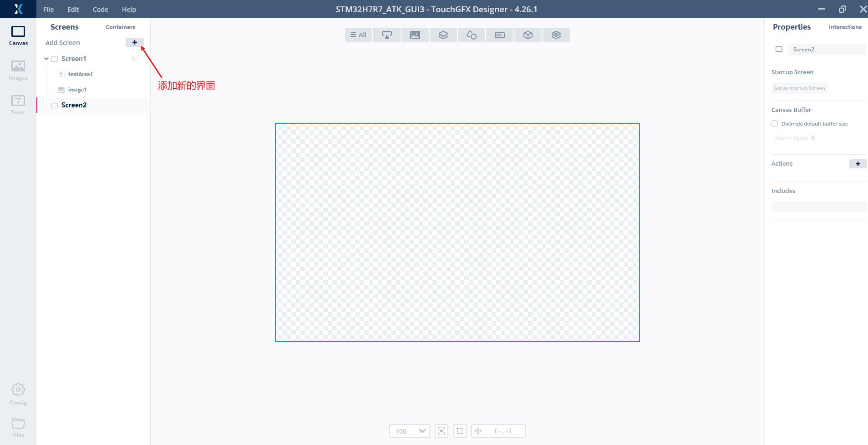This screenshot has height=445, width=868.
Task: Minimize the TouchGFX Designer window
Action: coord(822,9)
